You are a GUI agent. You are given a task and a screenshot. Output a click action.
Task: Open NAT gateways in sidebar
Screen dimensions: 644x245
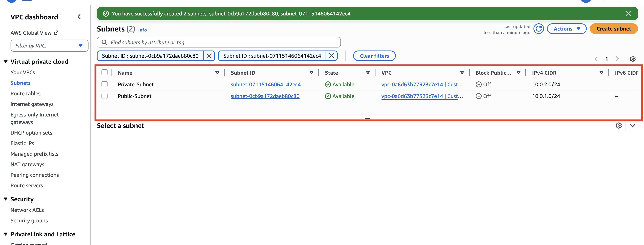pyautogui.click(x=27, y=164)
